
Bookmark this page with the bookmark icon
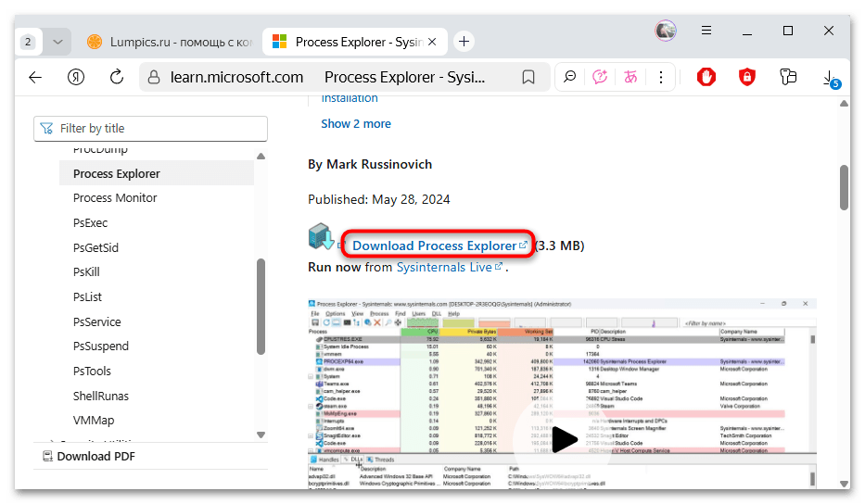[528, 77]
